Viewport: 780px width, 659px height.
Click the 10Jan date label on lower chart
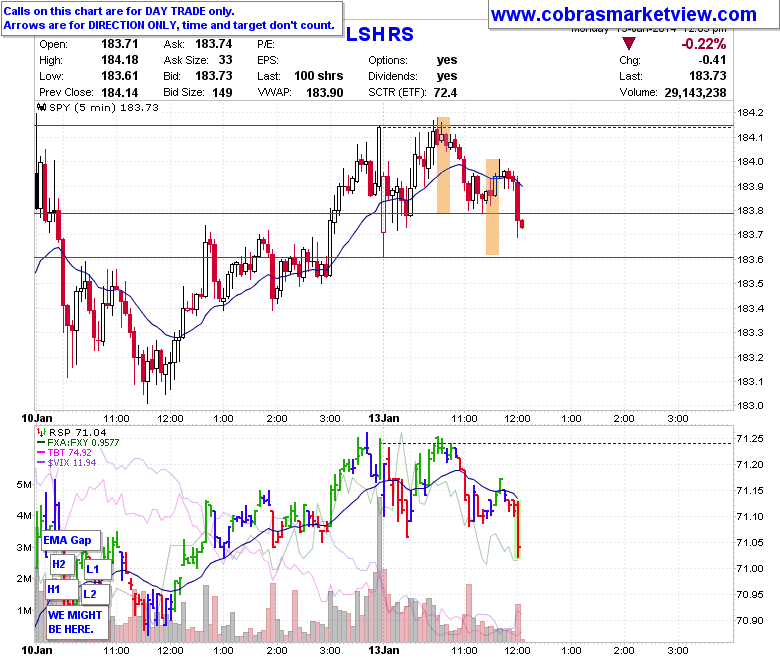click(37, 650)
